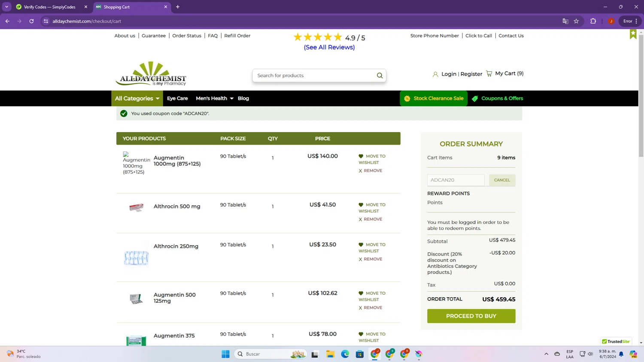Open the Blog menu item
The width and height of the screenshot is (644, 362).
click(243, 99)
